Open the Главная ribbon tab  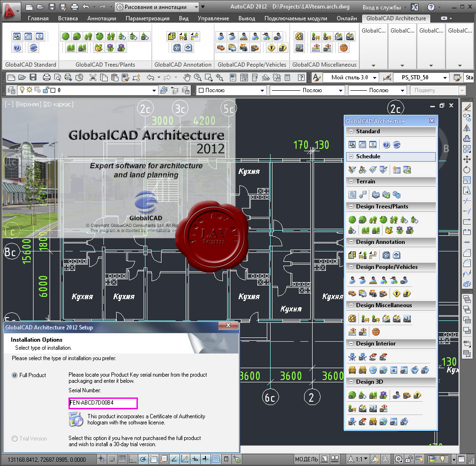(x=38, y=18)
